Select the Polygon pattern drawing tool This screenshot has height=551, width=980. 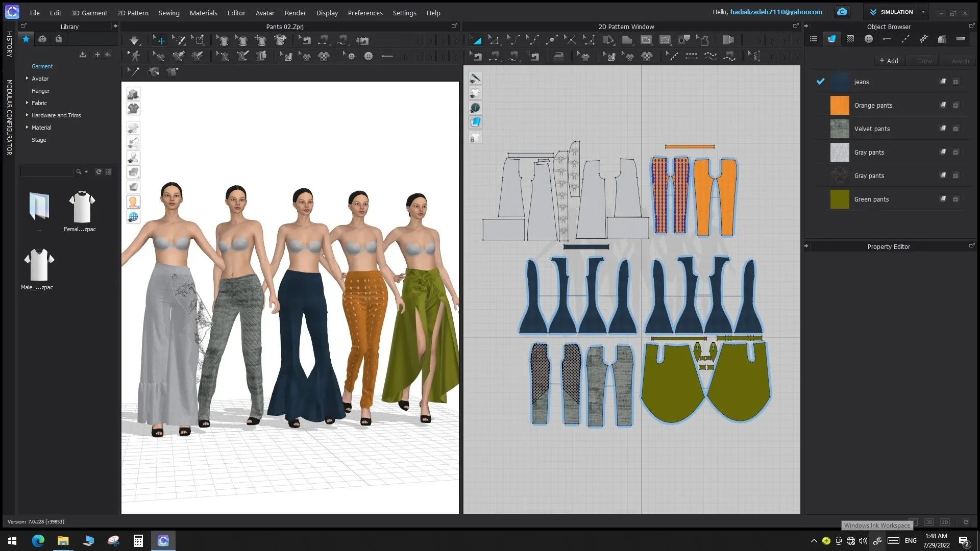coord(627,40)
